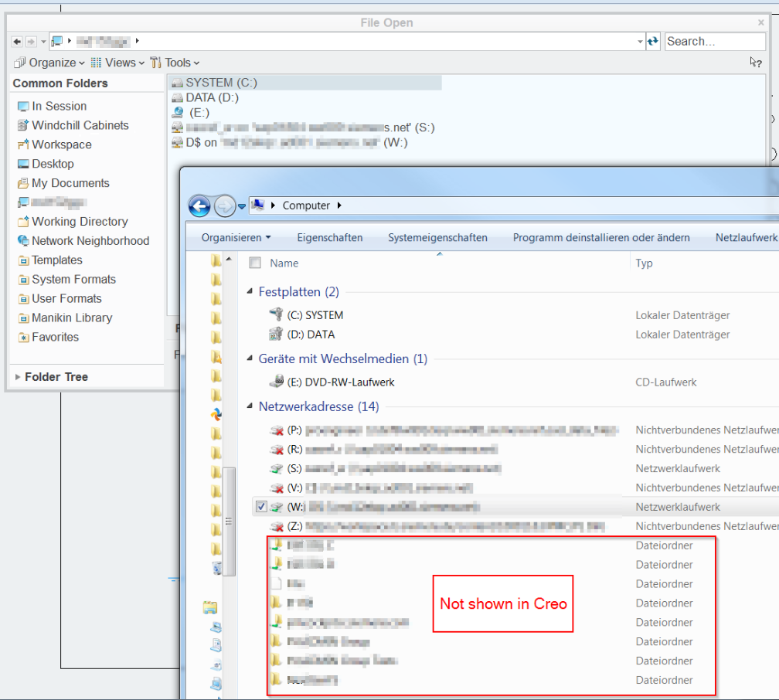Click the context help cursor icon
The width and height of the screenshot is (779, 700).
click(755, 63)
